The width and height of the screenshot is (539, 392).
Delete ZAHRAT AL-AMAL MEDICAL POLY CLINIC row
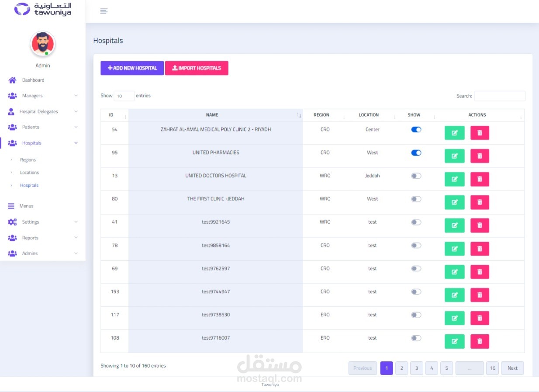coord(480,133)
